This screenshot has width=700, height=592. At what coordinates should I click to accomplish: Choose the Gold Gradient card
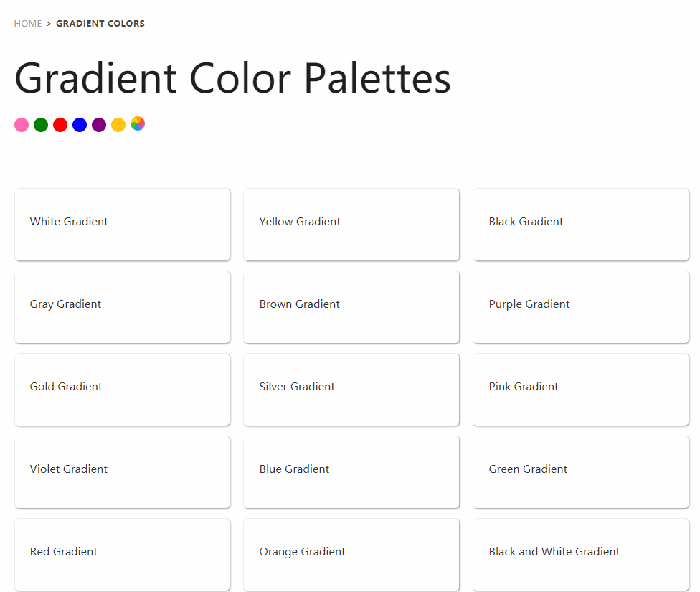point(122,389)
